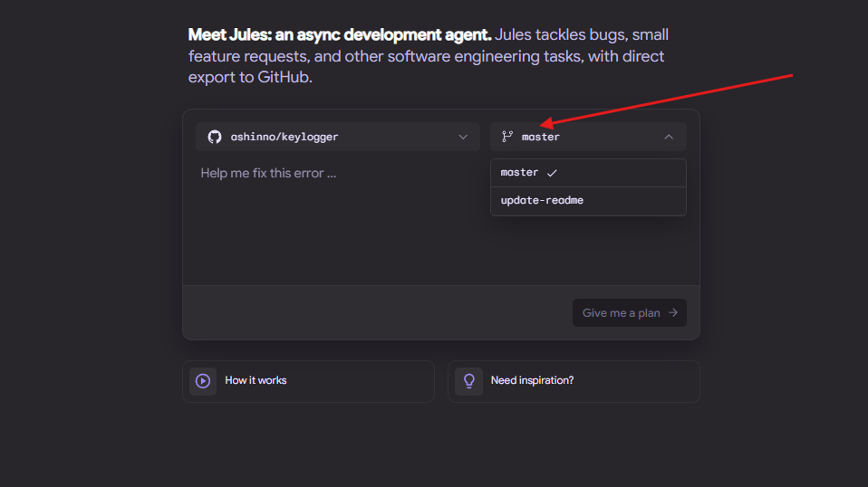Open the ashinno/keylogger repository dropdown
This screenshot has height=487, width=868.
pos(338,137)
